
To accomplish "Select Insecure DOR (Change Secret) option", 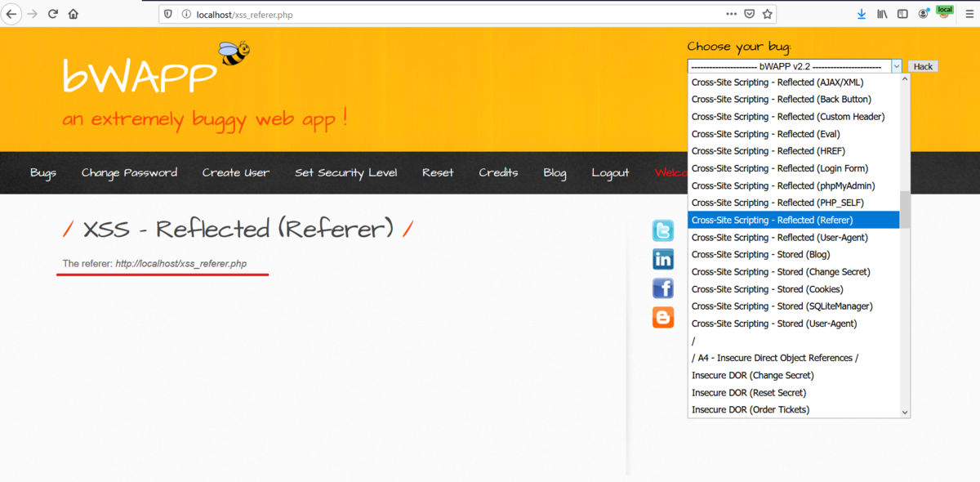I will point(794,375).
